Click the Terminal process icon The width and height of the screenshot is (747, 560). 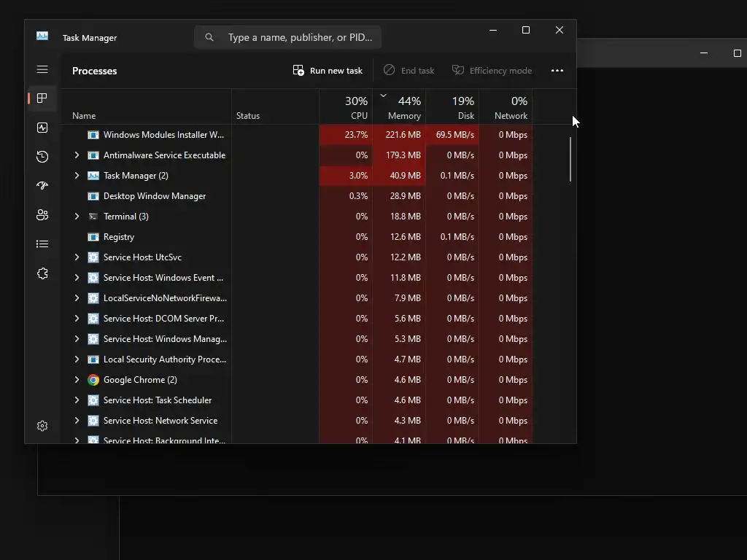[x=93, y=217]
